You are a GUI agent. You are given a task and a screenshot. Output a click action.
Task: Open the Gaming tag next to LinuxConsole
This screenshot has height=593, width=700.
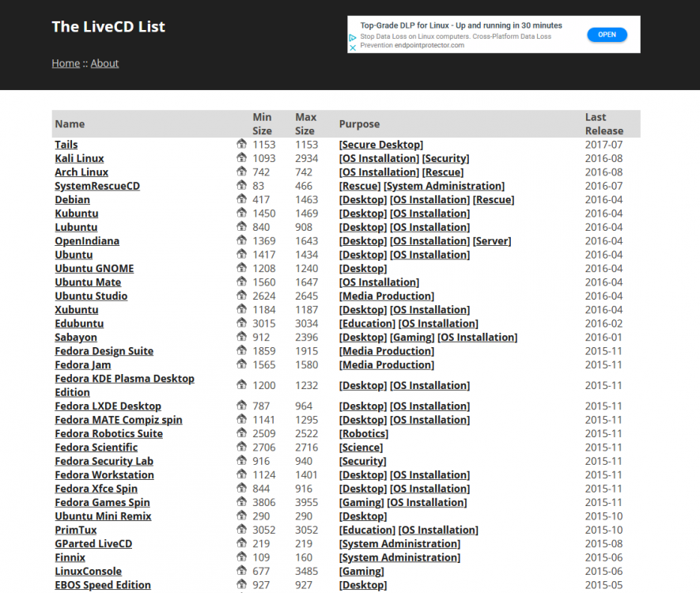361,571
